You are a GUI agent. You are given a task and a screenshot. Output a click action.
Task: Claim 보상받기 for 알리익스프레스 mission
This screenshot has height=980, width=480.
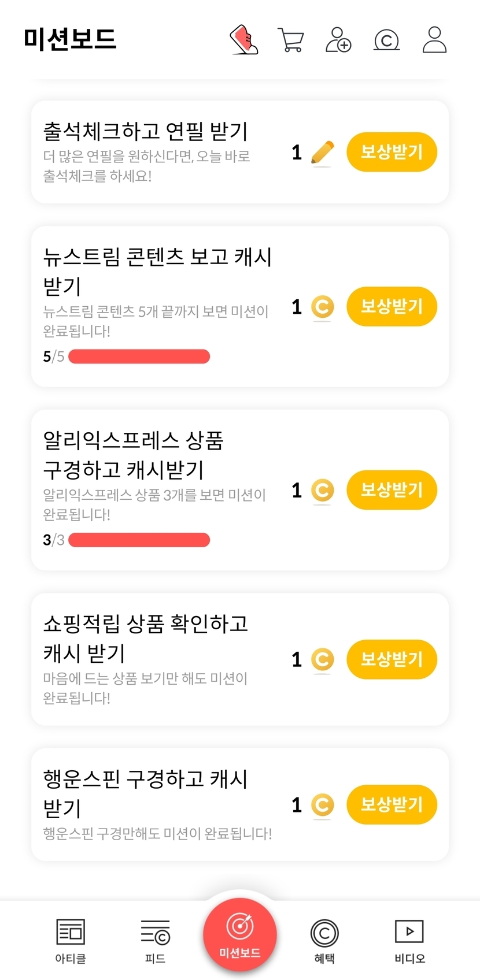tap(392, 490)
